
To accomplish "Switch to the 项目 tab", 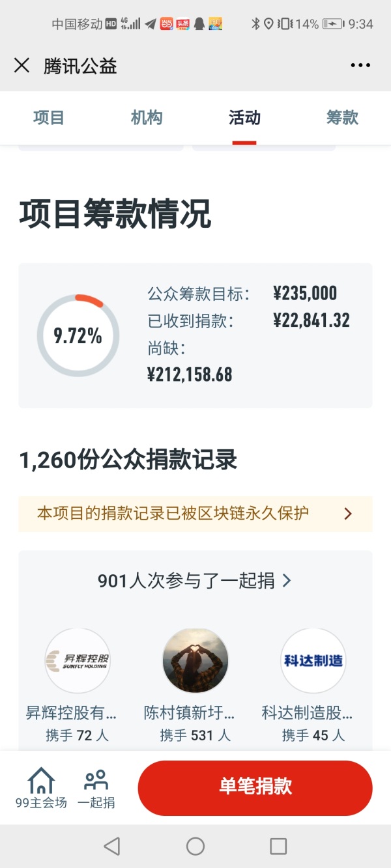I will click(x=49, y=118).
